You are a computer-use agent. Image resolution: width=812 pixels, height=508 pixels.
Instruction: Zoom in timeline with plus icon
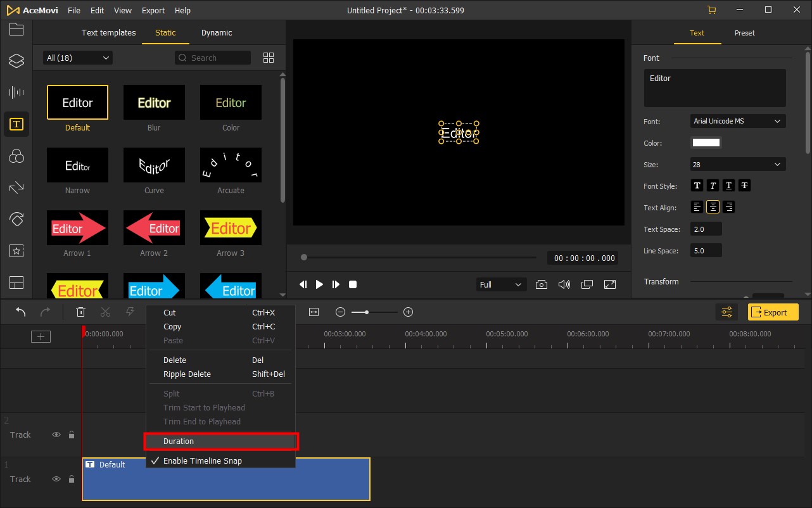tap(409, 312)
